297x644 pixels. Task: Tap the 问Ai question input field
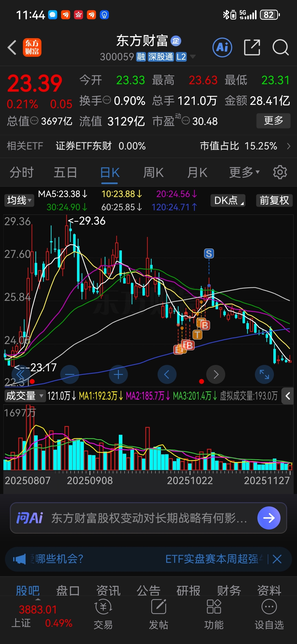(x=148, y=518)
